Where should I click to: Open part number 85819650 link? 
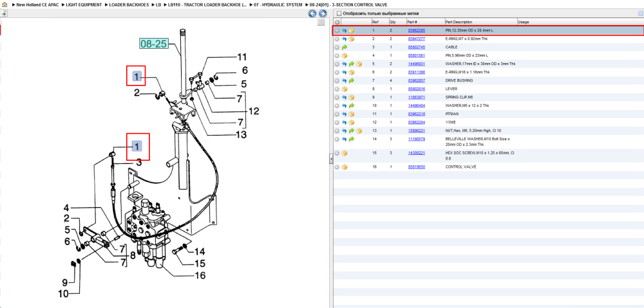pyautogui.click(x=417, y=167)
